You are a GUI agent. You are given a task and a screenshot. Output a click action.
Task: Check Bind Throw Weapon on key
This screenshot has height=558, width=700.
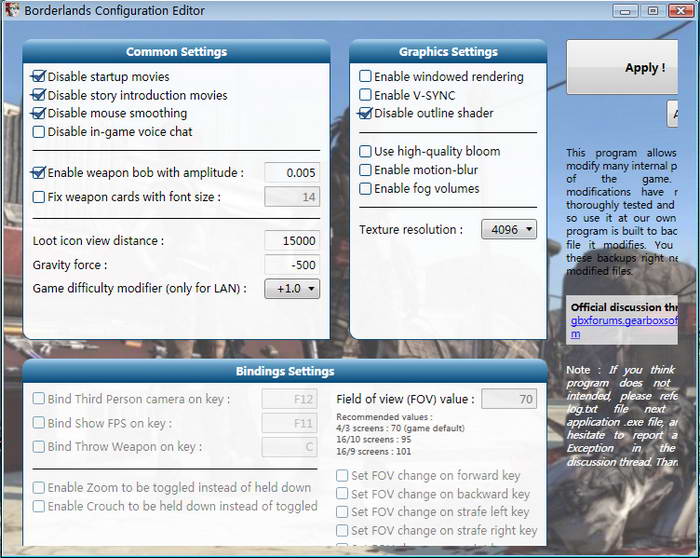[x=39, y=446]
